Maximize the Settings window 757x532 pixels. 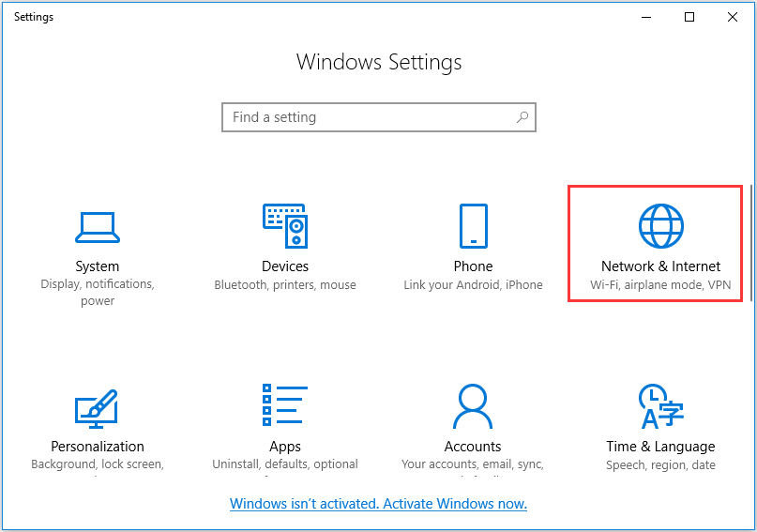(x=689, y=17)
